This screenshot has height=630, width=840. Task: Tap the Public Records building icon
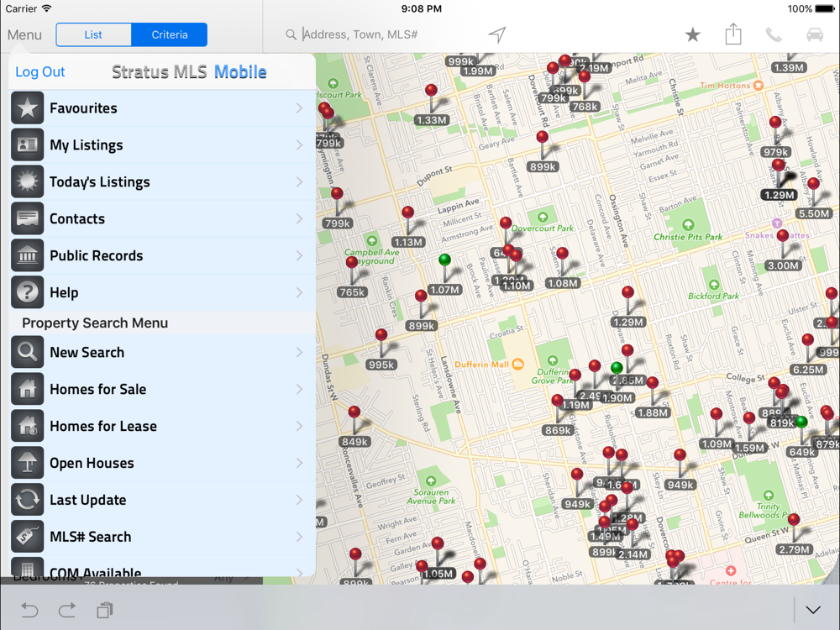[28, 256]
